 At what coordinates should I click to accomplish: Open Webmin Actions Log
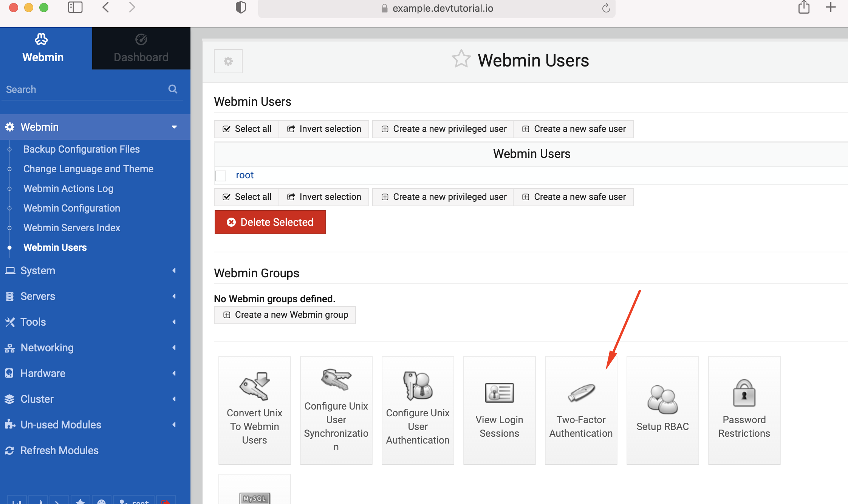coord(68,189)
